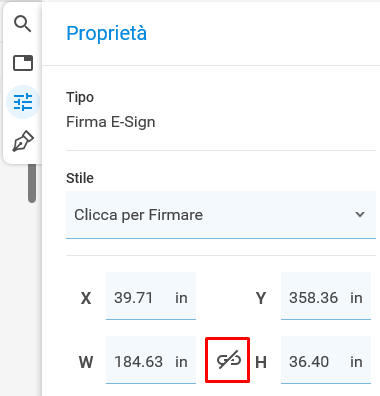Select the unit label of X field
Screen dimensions: 380x396
[181, 298]
